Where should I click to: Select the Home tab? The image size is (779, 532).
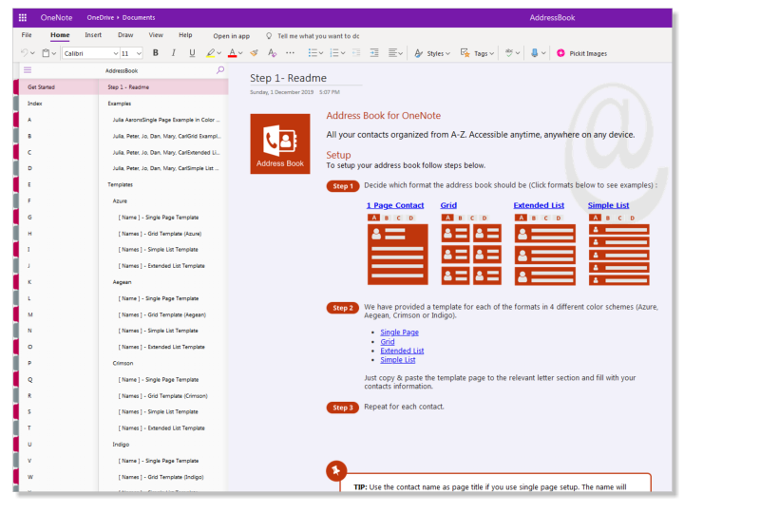click(x=60, y=35)
